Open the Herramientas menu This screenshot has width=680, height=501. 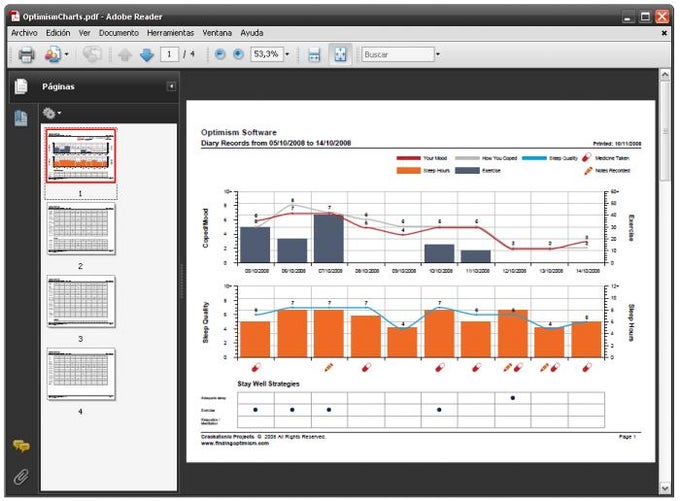coord(170,33)
